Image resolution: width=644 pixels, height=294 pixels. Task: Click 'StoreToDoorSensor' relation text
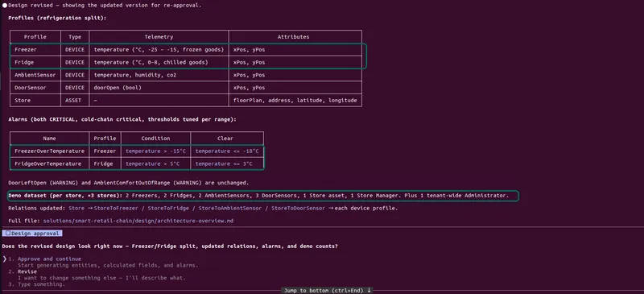[x=298, y=209]
